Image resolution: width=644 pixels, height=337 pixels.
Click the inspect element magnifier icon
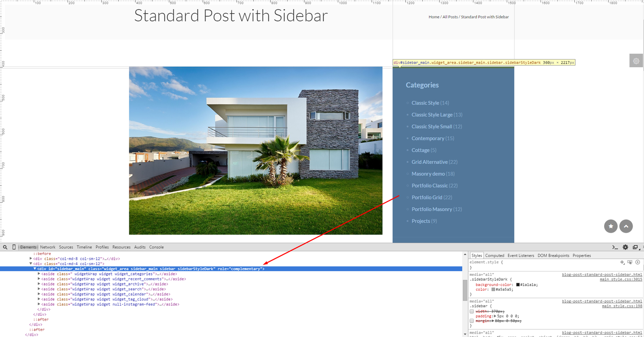pos(5,247)
